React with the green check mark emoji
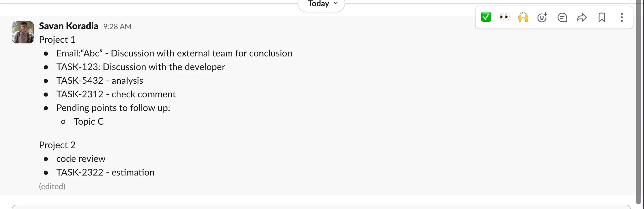This screenshot has width=644, height=209. pos(486,17)
